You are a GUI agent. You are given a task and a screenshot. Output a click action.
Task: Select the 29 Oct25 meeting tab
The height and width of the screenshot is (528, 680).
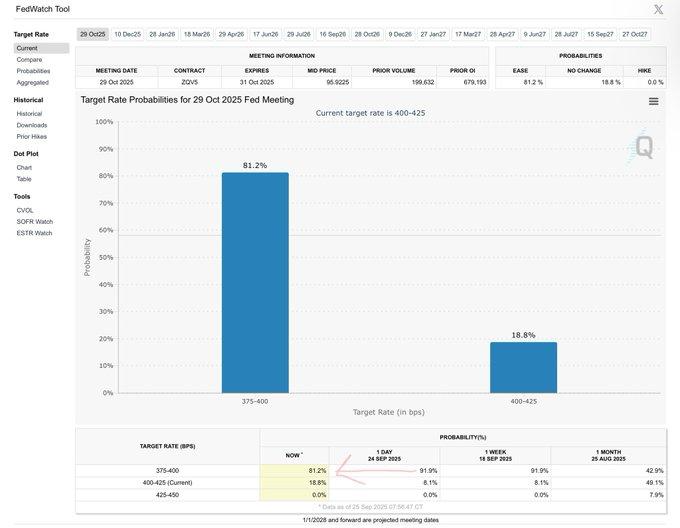pos(92,34)
